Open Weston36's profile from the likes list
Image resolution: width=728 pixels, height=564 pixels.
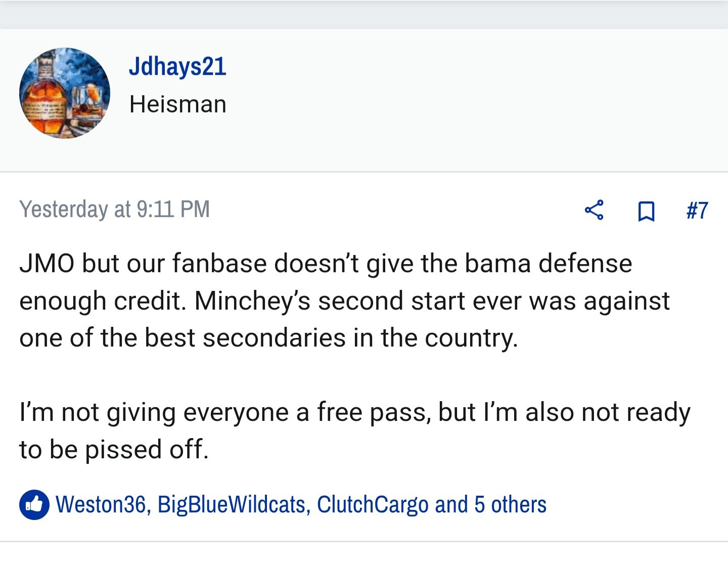click(x=100, y=504)
